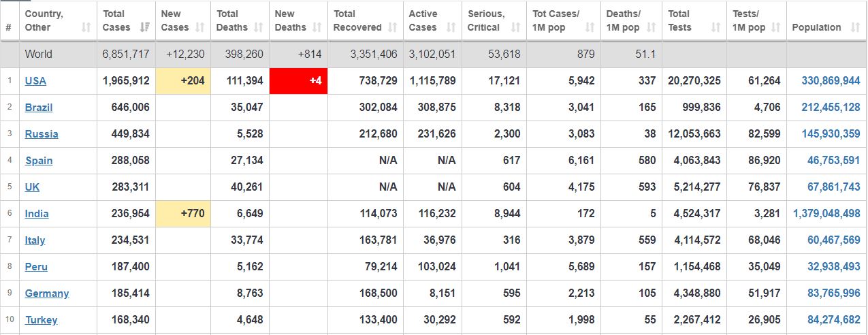Open the Brazil country page link

pos(39,108)
